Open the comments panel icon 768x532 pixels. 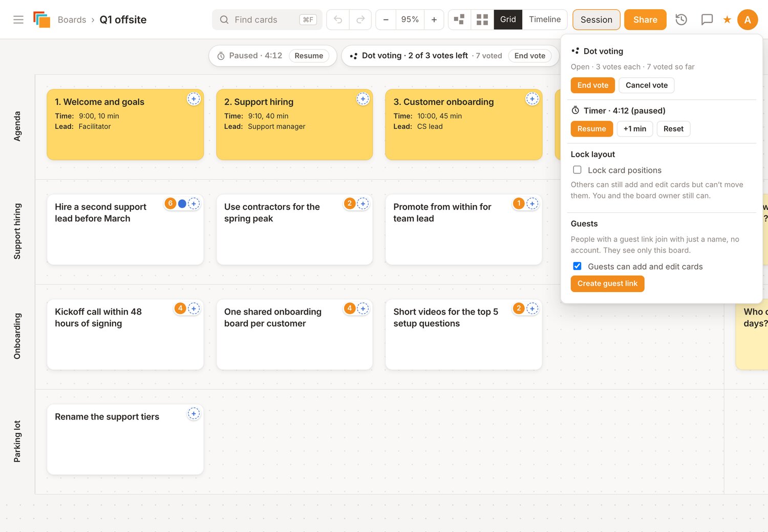tap(707, 19)
